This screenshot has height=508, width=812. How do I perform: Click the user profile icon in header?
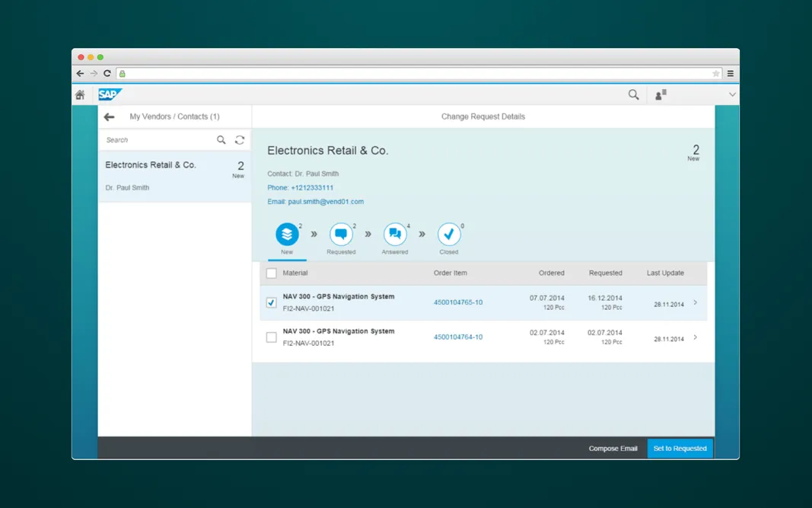661,94
